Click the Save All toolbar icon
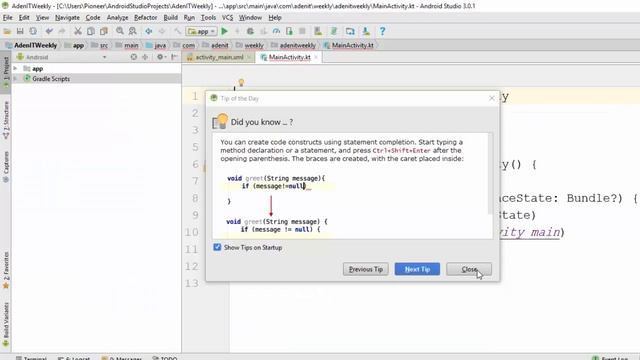The height and width of the screenshot is (360, 640). (20, 31)
